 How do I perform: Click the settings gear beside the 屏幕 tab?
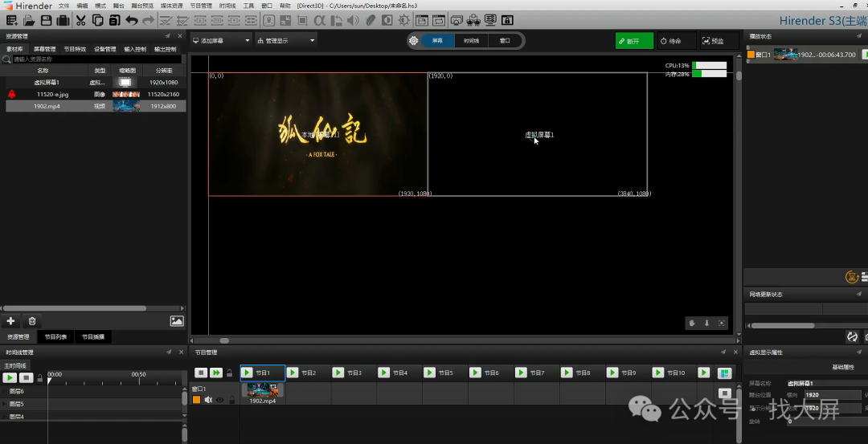point(413,40)
